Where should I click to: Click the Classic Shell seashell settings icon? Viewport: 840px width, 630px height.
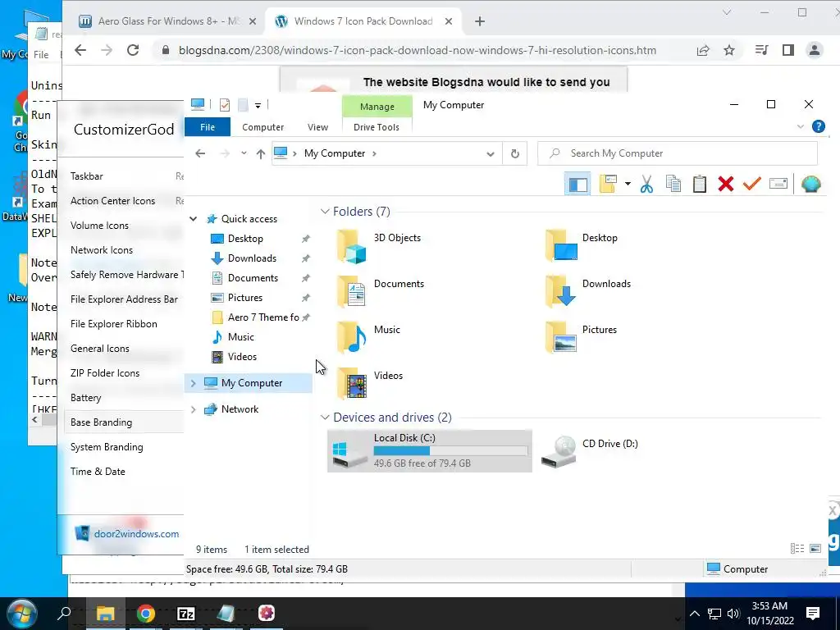[x=811, y=184]
